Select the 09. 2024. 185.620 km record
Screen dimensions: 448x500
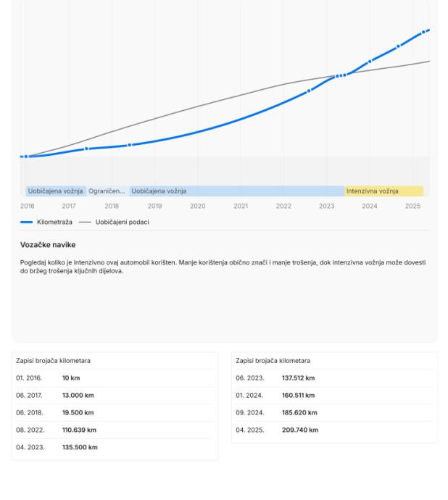333,413
